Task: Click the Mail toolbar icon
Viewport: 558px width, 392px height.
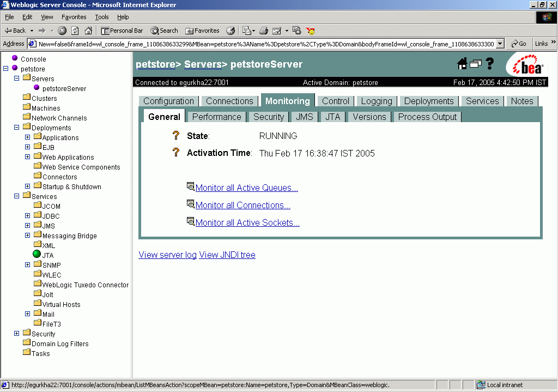Action: point(247,31)
